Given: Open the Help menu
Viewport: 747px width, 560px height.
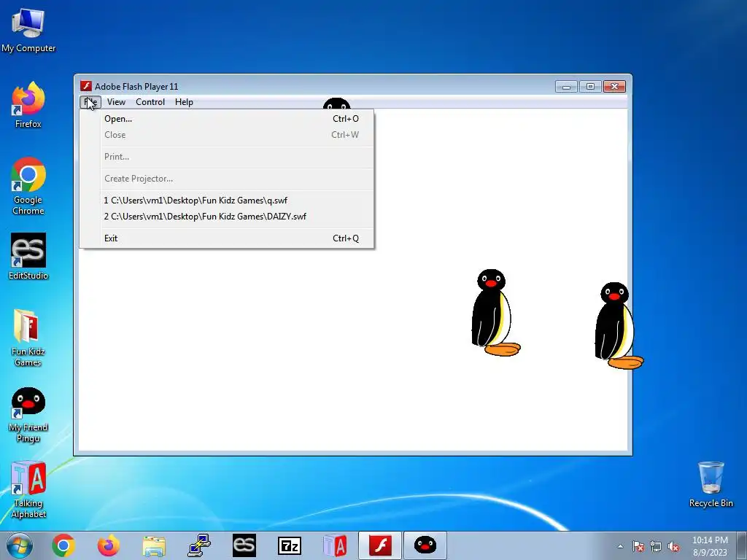Looking at the screenshot, I should (184, 102).
